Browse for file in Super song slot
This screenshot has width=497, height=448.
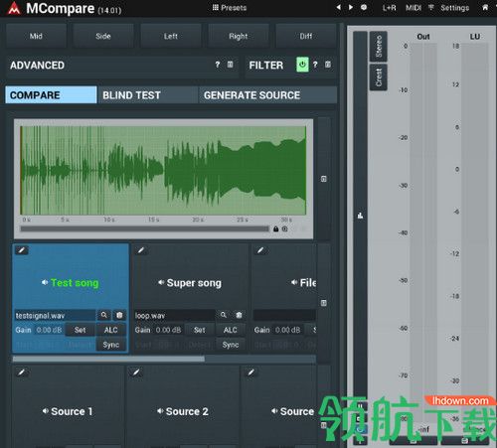click(x=224, y=315)
